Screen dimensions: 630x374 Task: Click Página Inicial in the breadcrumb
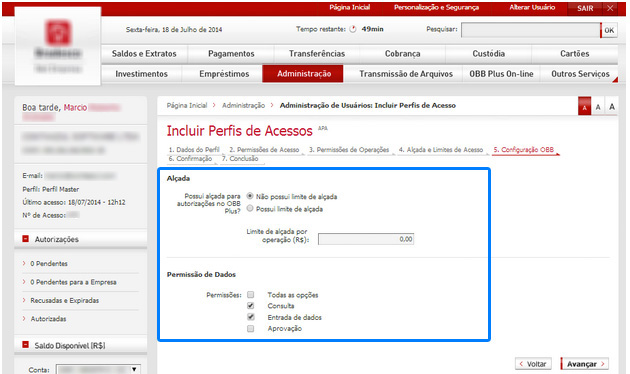[187, 105]
